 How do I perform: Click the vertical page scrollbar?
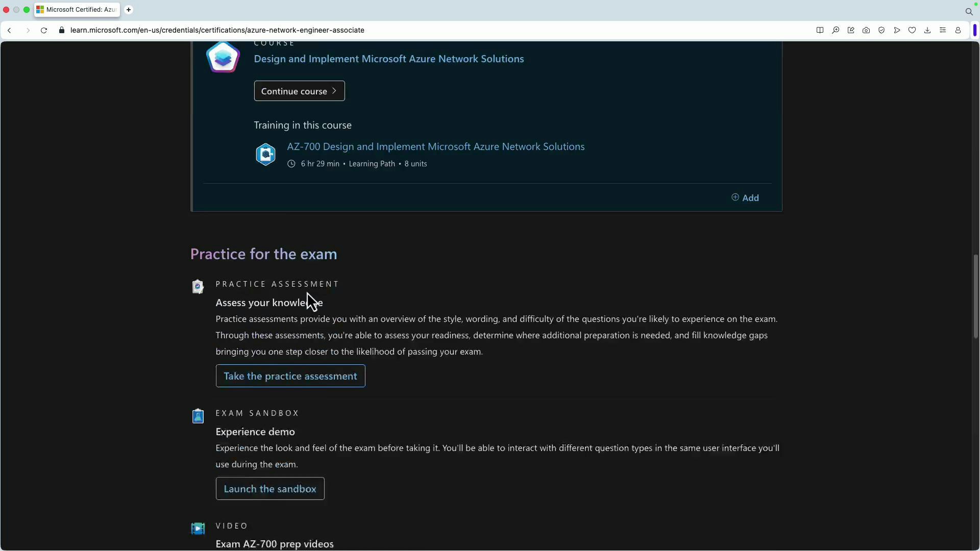click(975, 296)
